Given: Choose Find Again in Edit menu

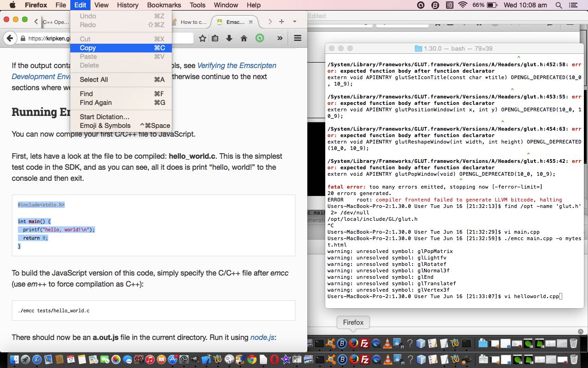Looking at the screenshot, I should 121,103.
